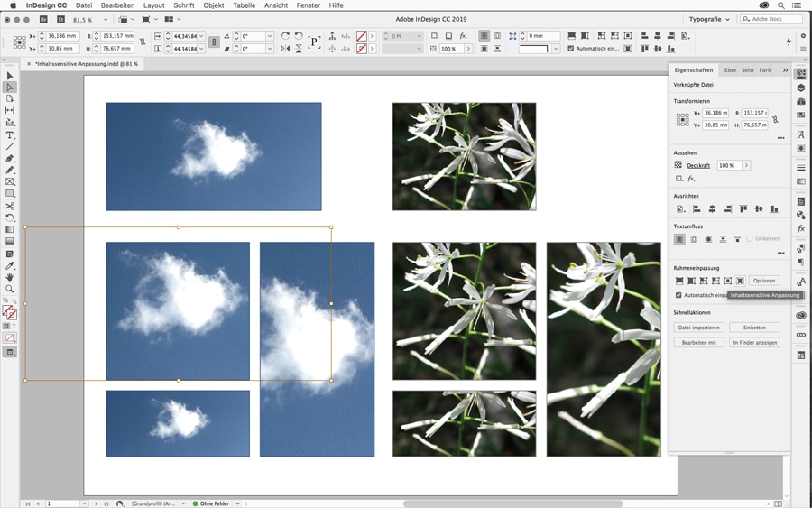Open the Objekt menu
The width and height of the screenshot is (812, 508).
213,5
